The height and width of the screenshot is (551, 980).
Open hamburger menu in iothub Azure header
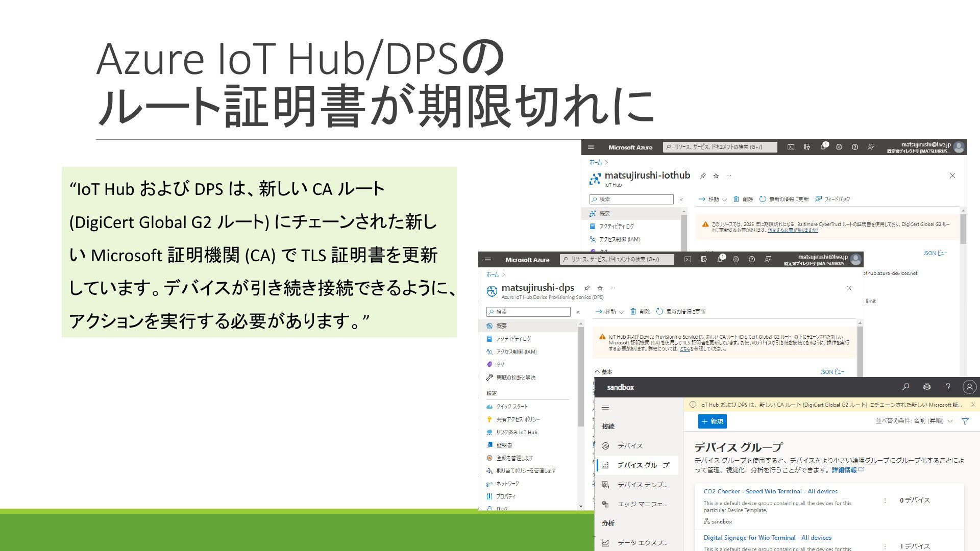[591, 147]
